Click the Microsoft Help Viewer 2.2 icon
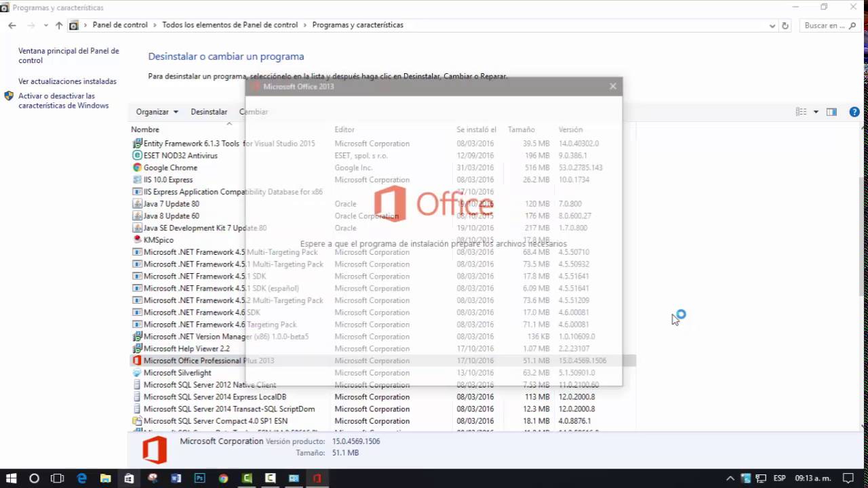868x488 pixels. click(x=137, y=348)
